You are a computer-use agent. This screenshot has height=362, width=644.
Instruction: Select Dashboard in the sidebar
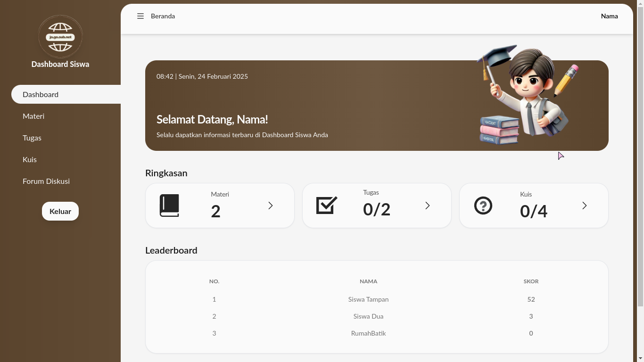click(x=41, y=94)
